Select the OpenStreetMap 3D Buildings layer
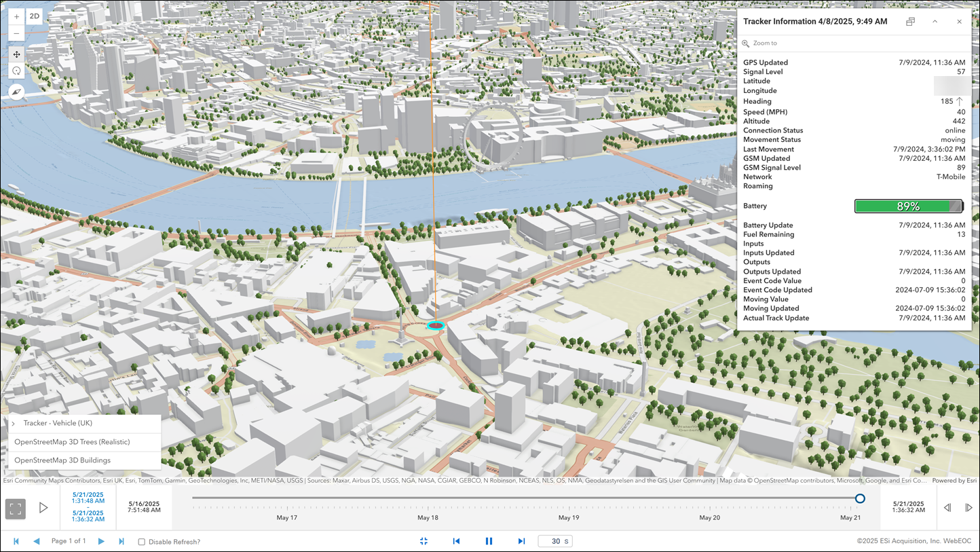Image resolution: width=980 pixels, height=552 pixels. 64,460
